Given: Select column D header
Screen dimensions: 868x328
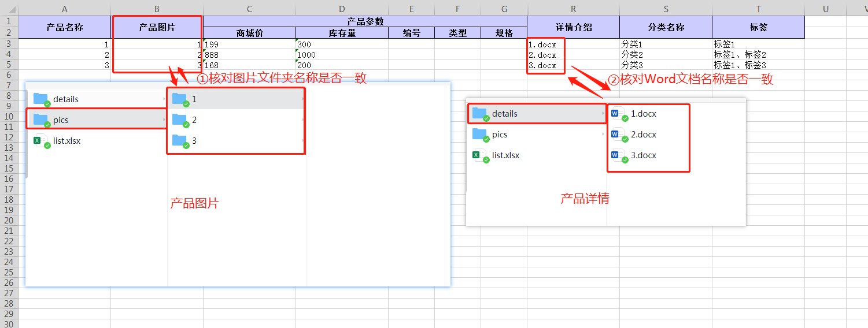Looking at the screenshot, I should [x=342, y=8].
